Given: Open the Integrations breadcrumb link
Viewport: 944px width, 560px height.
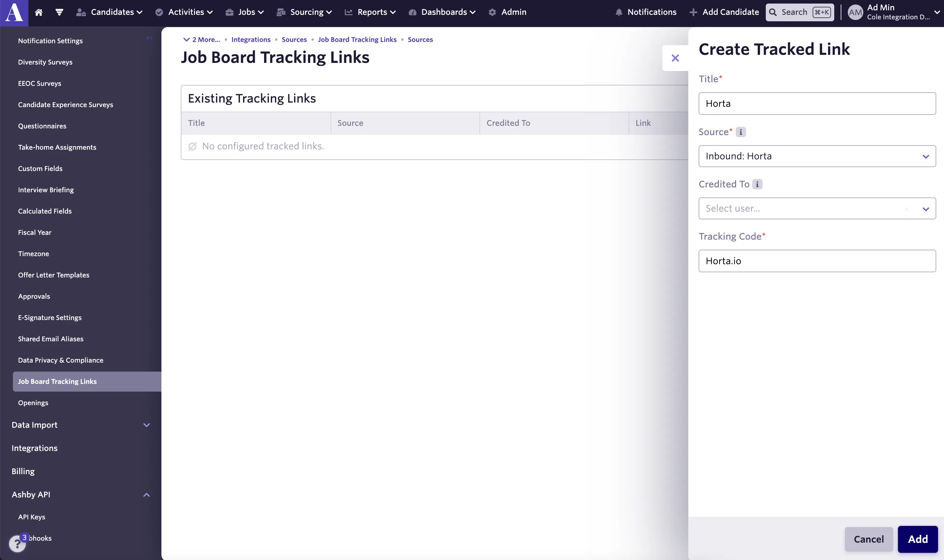Looking at the screenshot, I should pyautogui.click(x=251, y=40).
